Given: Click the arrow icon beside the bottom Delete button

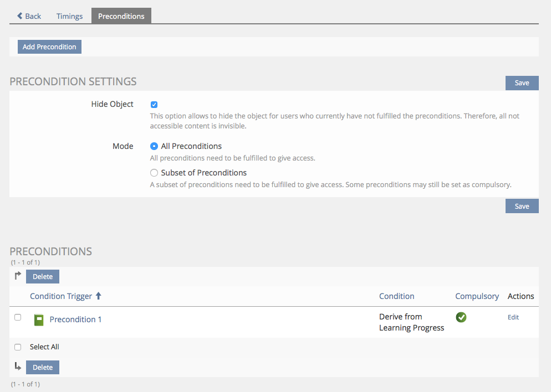Looking at the screenshot, I should 18,367.
